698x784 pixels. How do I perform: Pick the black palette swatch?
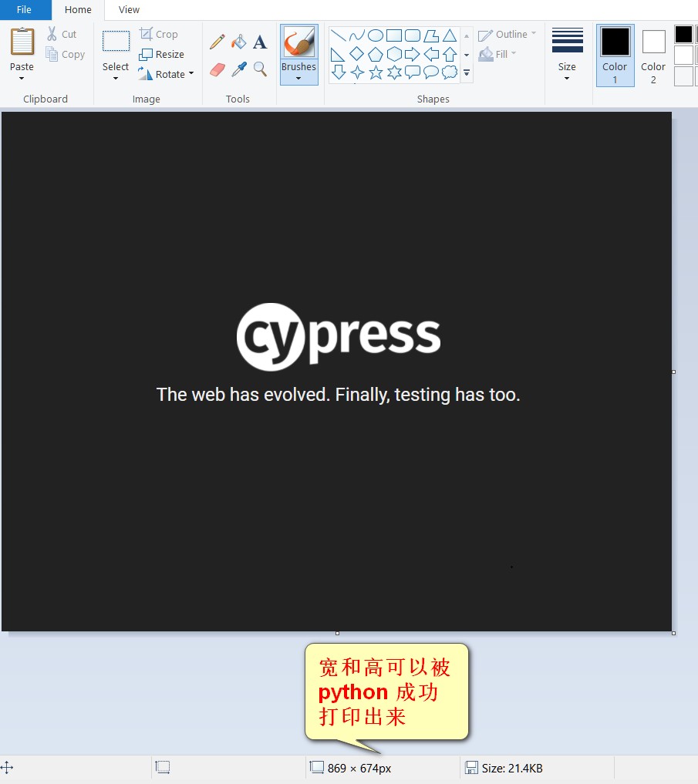click(683, 34)
